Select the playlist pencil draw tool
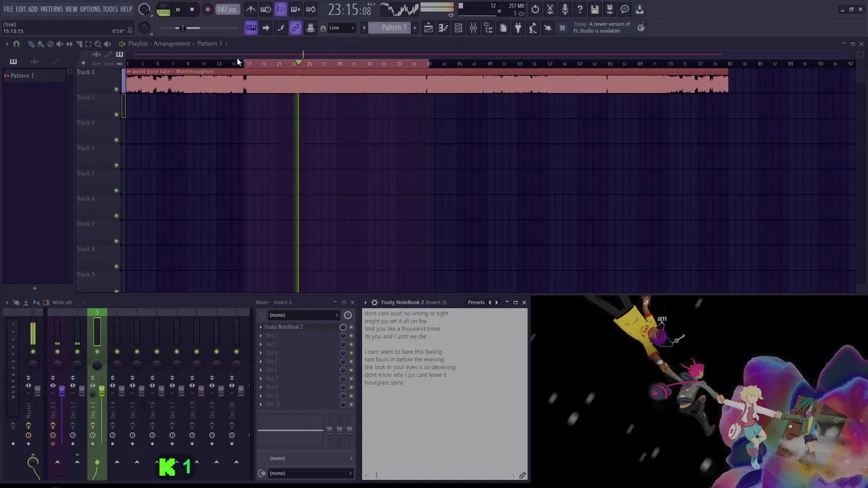 click(x=31, y=44)
